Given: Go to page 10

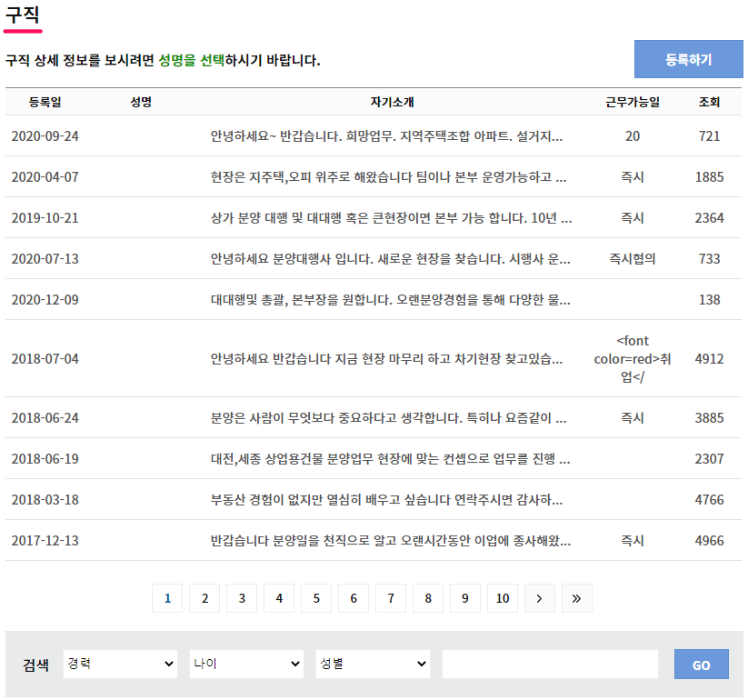Looking at the screenshot, I should 503,598.
